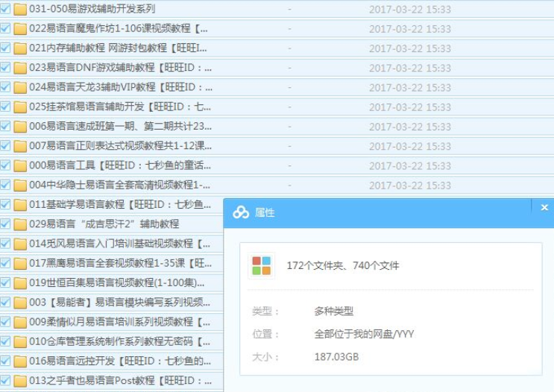Click folder icon of 003【易能者】易语言模块编写
This screenshot has height=392, width=554.
[x=20, y=303]
